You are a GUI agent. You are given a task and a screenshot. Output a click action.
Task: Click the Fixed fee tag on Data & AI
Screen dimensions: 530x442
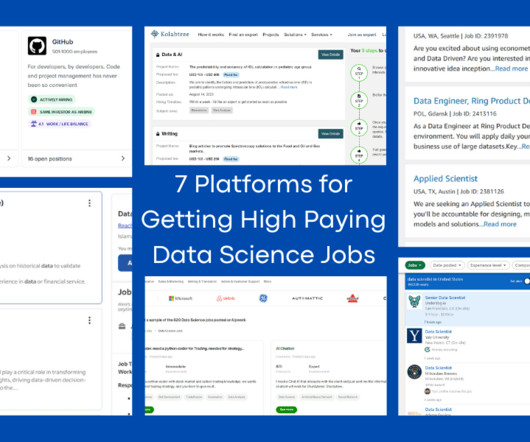(231, 75)
